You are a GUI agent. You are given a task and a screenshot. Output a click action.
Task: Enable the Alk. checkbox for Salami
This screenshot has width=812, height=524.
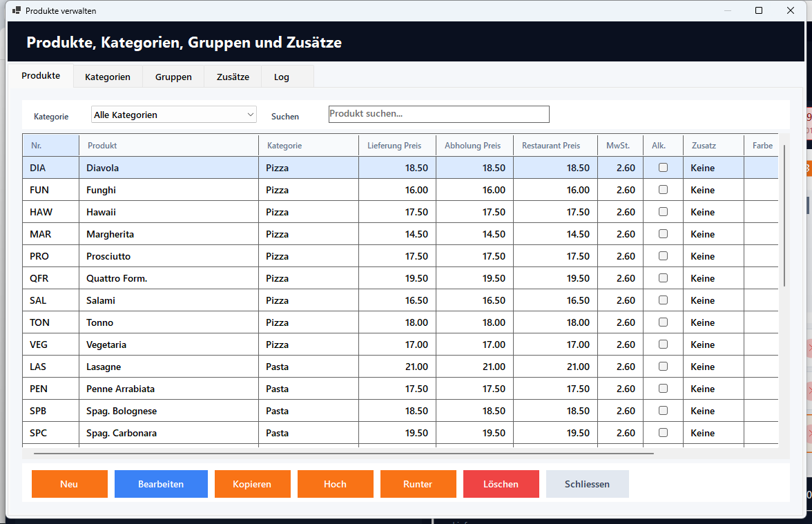coord(663,300)
